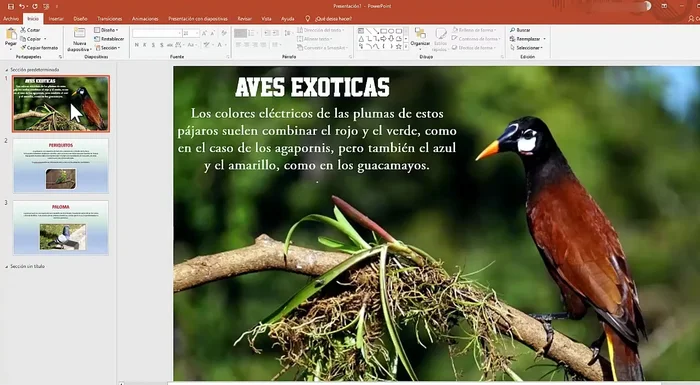The image size is (700, 385).
Task: Switch to the Diseño ribbon tab
Action: pos(80,19)
